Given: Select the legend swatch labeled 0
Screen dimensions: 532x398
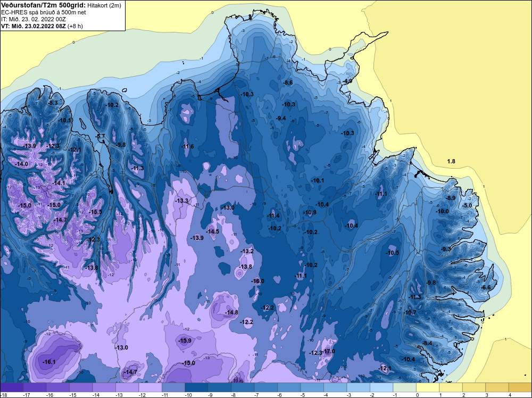Looking at the screenshot, I should point(428,387).
